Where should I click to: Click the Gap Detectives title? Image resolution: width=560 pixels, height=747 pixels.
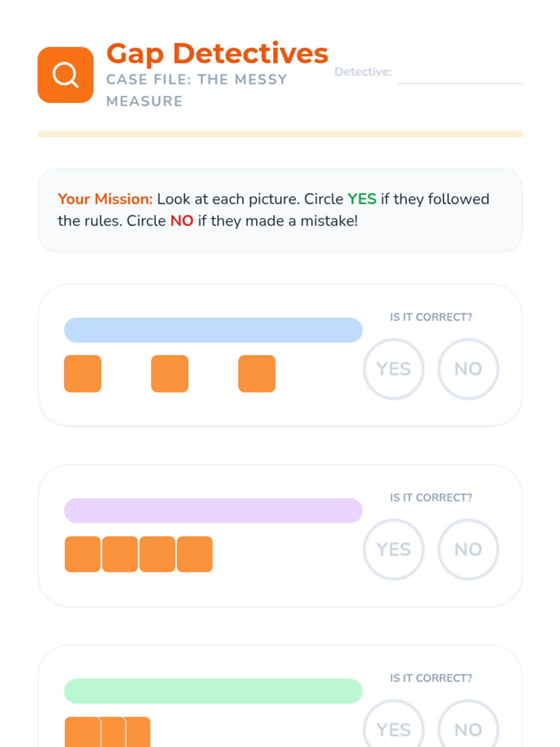217,53
